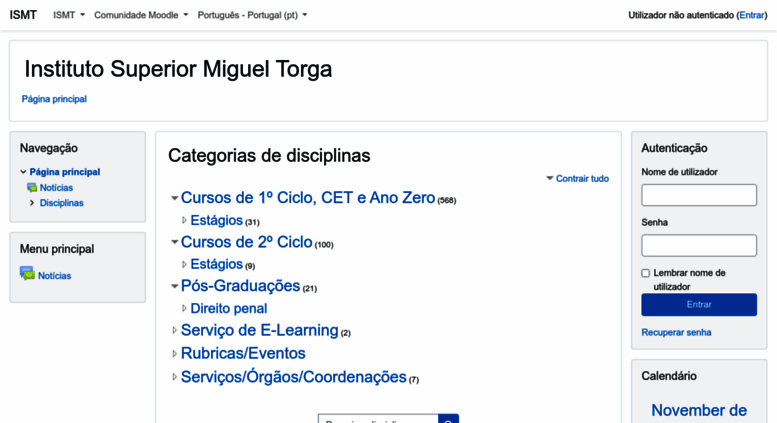
Task: Collapse Cursos de 1º Ciclo category arrow
Action: 174,198
